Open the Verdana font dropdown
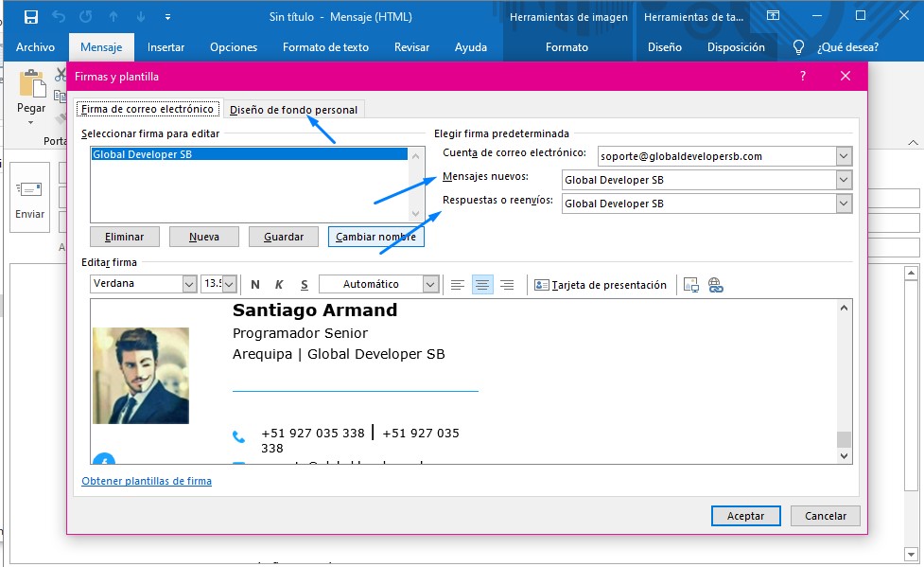This screenshot has height=567, width=924. [188, 284]
